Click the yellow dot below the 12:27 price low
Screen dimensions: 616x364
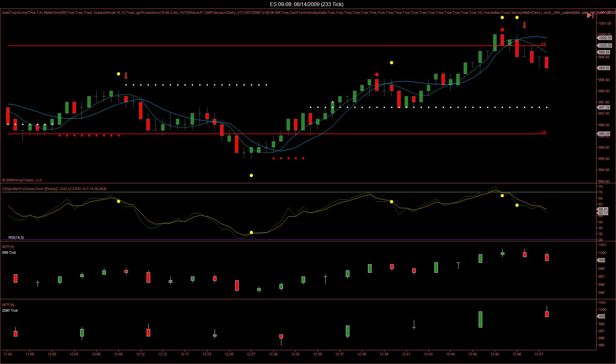[251, 175]
